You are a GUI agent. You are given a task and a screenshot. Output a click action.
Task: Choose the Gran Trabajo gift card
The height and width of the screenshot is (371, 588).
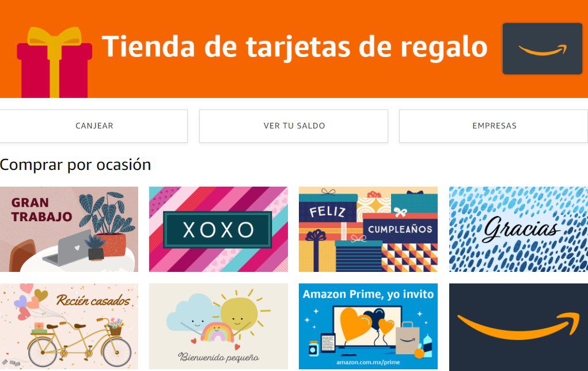69,229
